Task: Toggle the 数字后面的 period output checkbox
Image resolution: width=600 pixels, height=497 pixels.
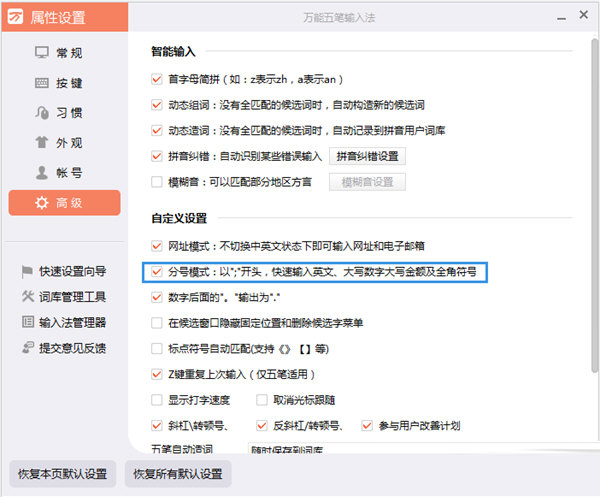Action: tap(157, 297)
